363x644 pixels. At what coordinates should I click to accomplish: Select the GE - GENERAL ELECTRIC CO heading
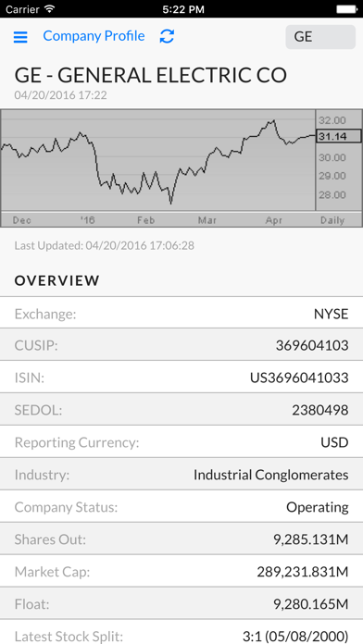150,75
